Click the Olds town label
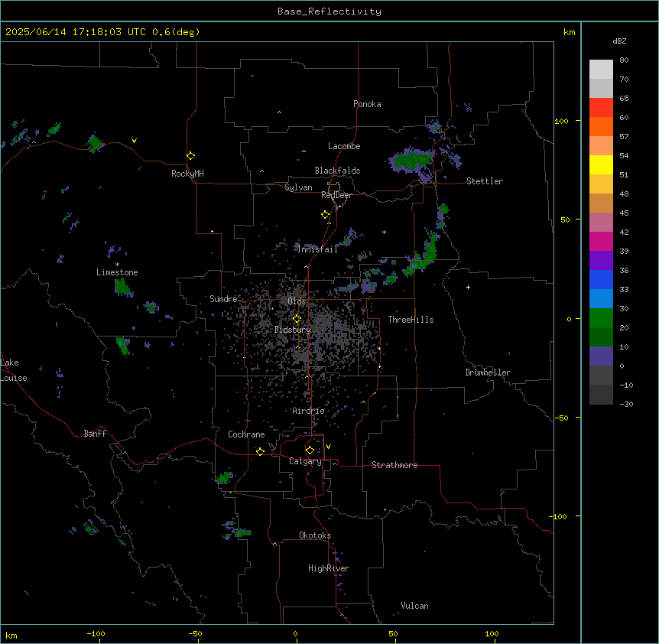This screenshot has height=644, width=659. 297,301
